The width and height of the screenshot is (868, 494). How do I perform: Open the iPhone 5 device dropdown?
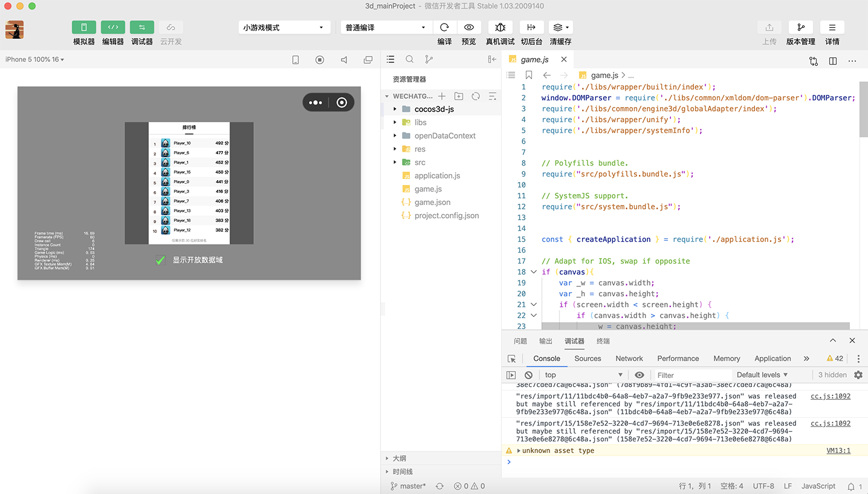click(34, 59)
